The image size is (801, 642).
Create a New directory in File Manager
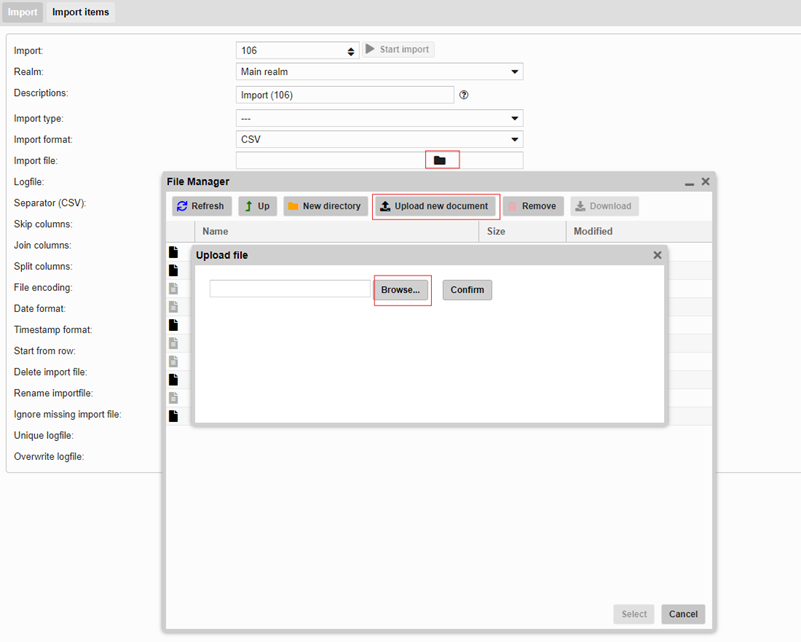325,206
